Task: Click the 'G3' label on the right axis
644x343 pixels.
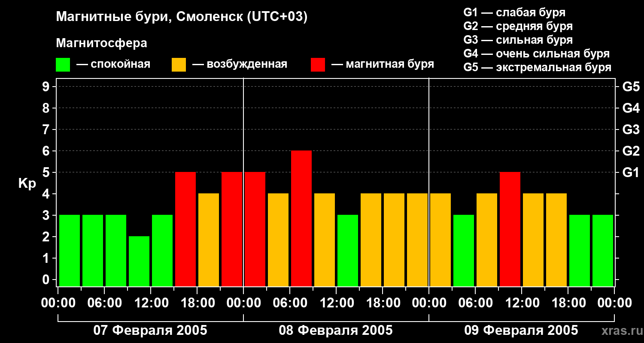Action: (631, 130)
